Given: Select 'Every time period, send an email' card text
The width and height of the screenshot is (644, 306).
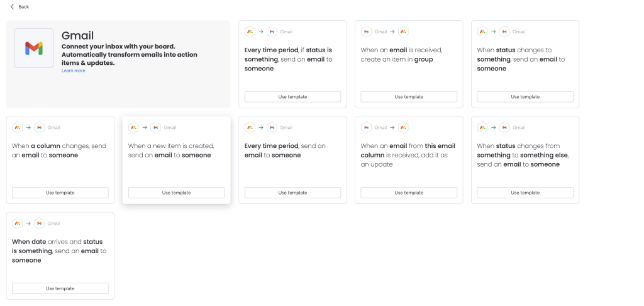Looking at the screenshot, I should point(285,150).
